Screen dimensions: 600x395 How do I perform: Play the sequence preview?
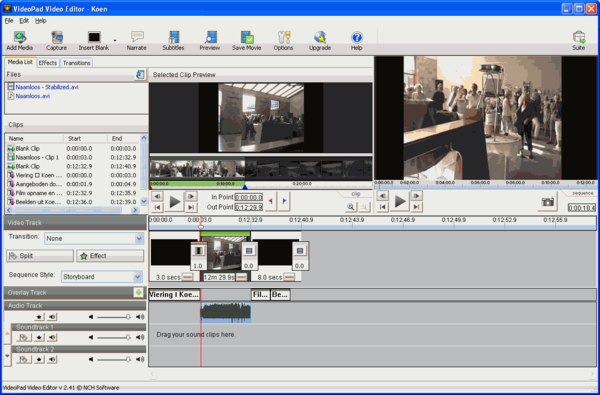point(400,201)
